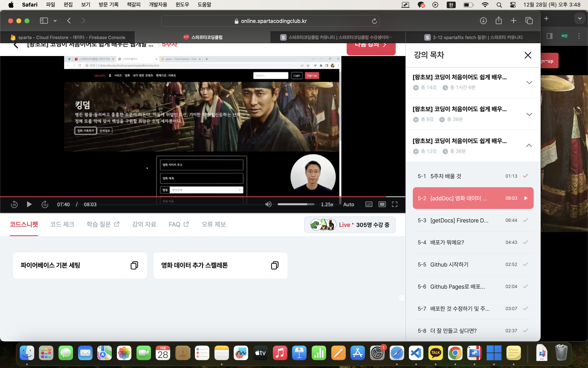Click back arrow beside course title
Screen dimensions: 588x368
(16, 45)
